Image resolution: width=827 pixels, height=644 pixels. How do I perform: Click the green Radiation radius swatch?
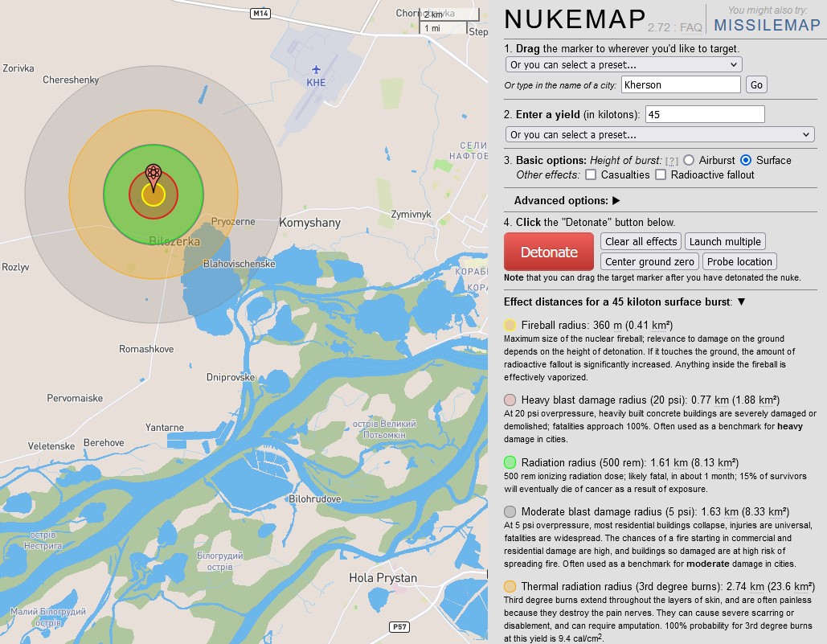[510, 462]
